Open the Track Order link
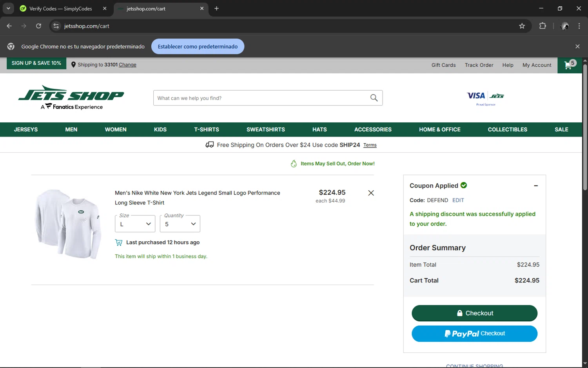The height and width of the screenshot is (368, 588). click(x=479, y=65)
